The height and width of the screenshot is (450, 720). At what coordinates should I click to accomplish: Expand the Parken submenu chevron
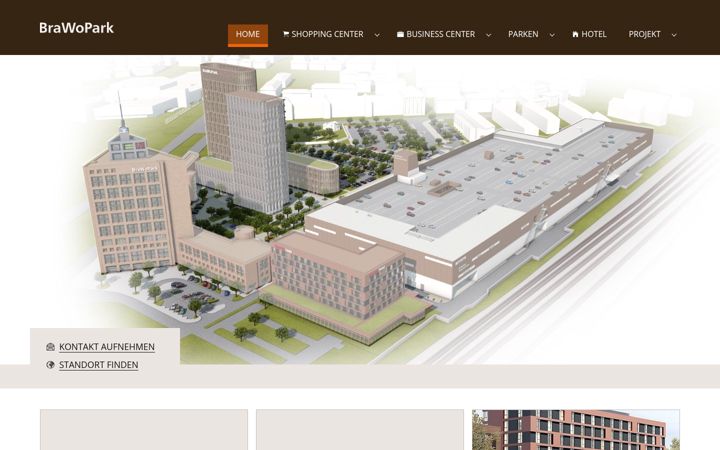[x=552, y=35]
